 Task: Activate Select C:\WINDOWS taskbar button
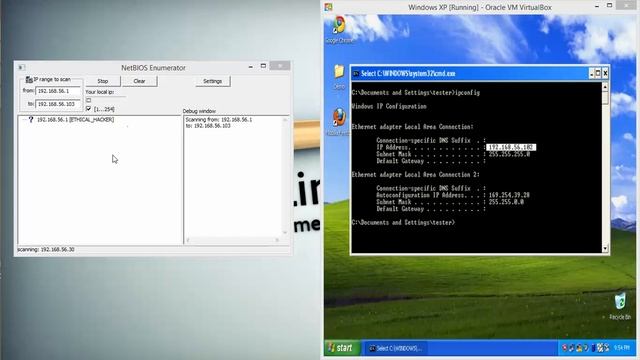(x=396, y=348)
